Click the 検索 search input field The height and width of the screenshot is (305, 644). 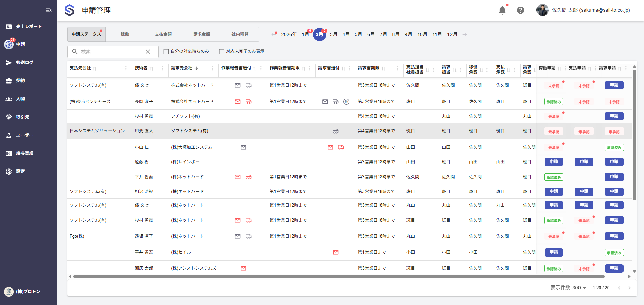click(x=111, y=52)
